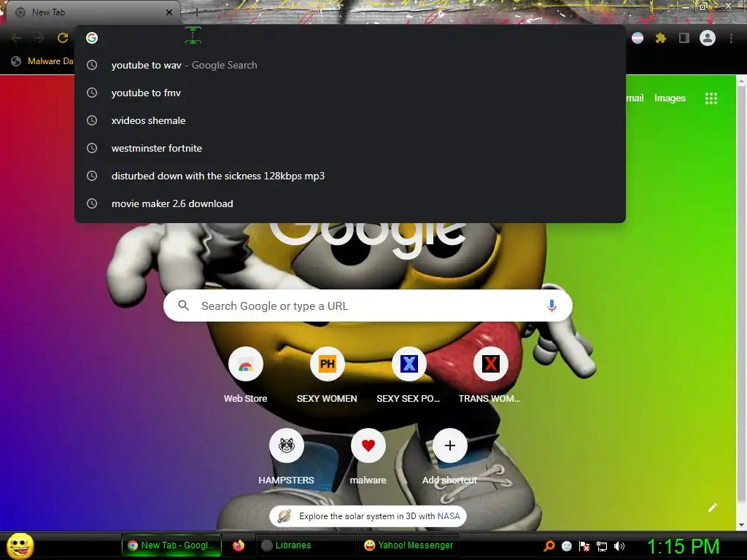Select suggestion 'movie maker 2.6 download'

(350, 203)
